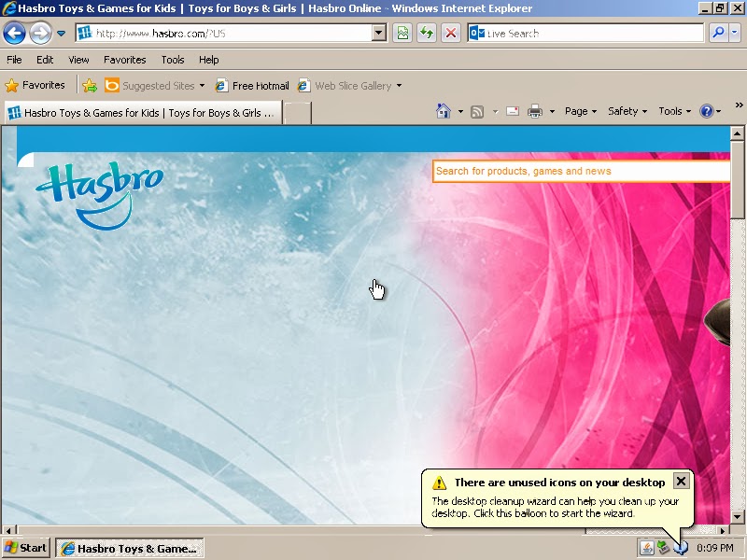Open the Page command bar menu
The image size is (747, 560).
(581, 111)
